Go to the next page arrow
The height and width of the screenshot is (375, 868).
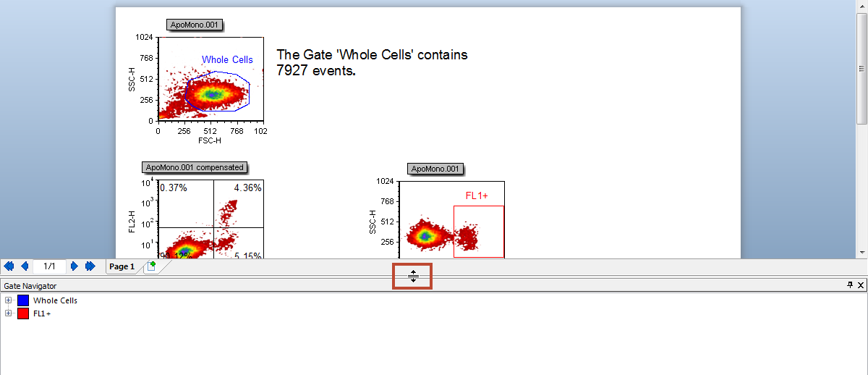tap(74, 266)
